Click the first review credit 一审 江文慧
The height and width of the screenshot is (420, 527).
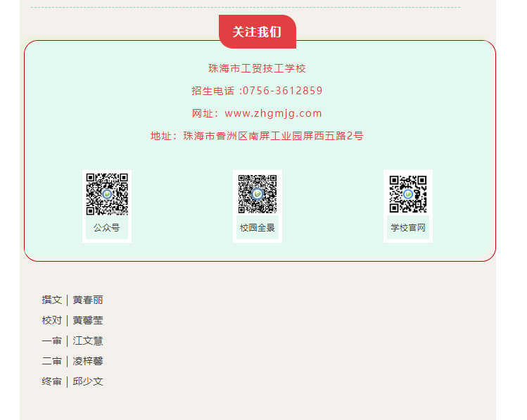pyautogui.click(x=72, y=341)
